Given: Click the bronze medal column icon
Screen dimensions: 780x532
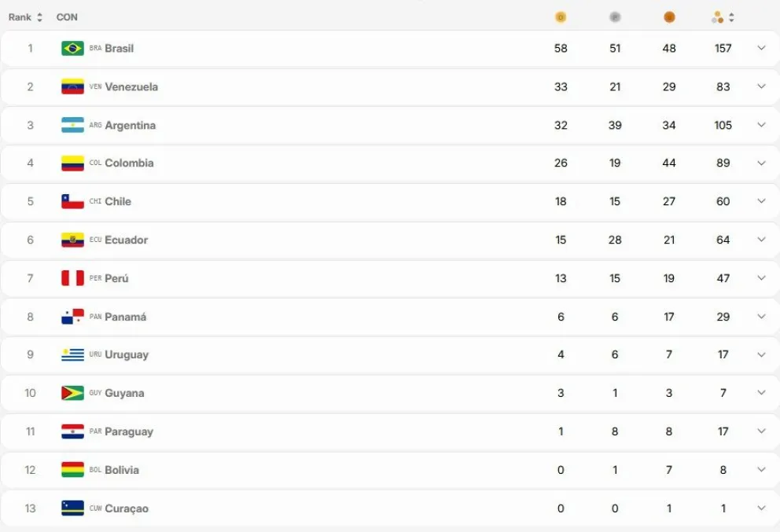Looking at the screenshot, I should tap(669, 17).
